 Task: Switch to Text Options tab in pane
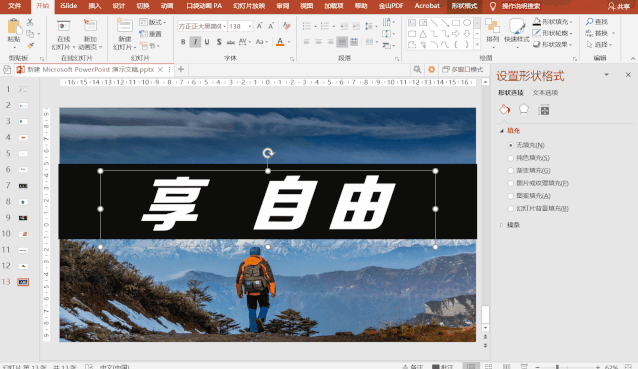(x=545, y=93)
